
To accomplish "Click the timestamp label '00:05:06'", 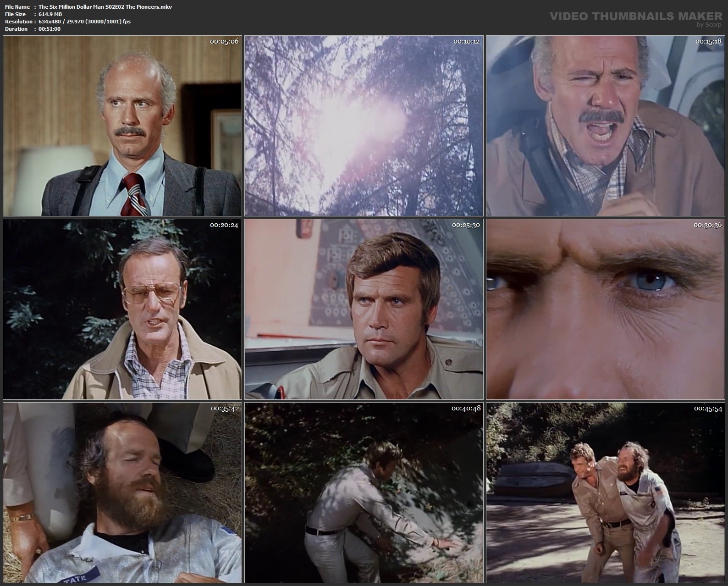I will pos(224,41).
